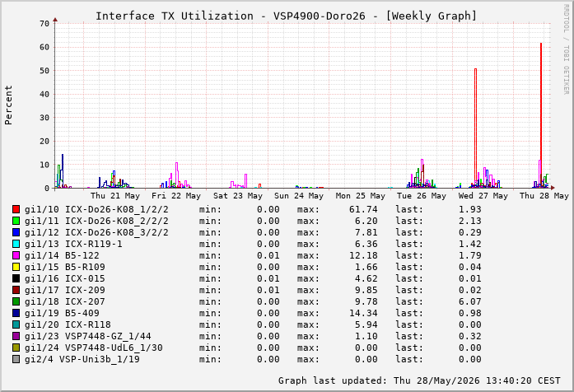Select legend label gi1/19 B5-409
Screen dimensions: 574x392
tap(62, 313)
